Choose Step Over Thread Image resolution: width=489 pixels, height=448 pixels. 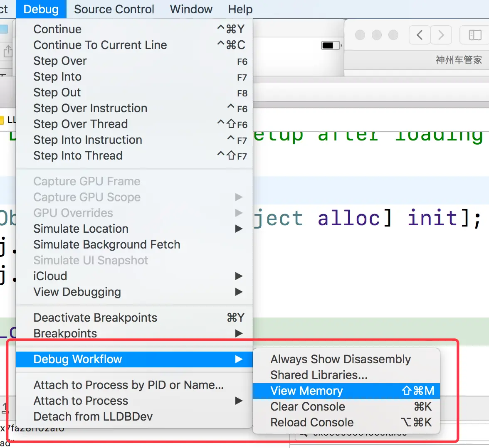[x=134, y=124]
